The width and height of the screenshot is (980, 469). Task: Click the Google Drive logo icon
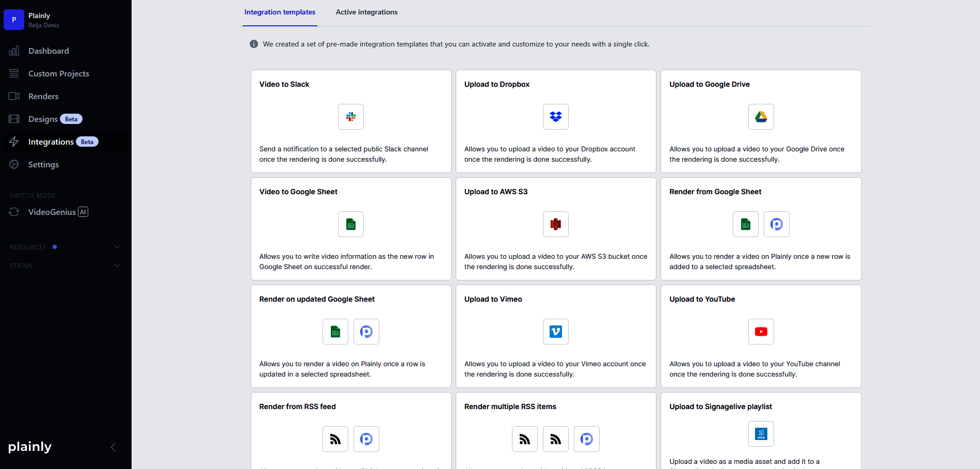(761, 117)
